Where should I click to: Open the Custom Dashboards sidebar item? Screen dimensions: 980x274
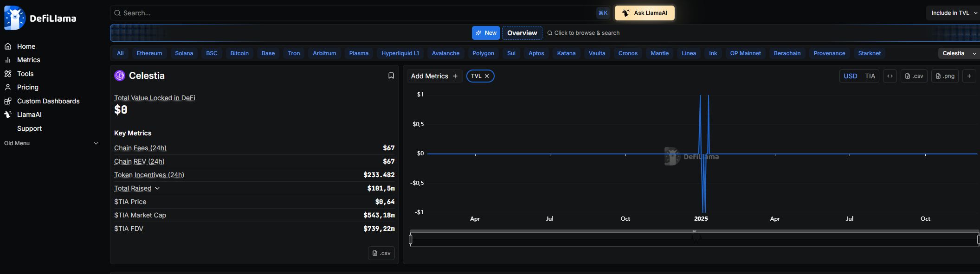[x=48, y=101]
